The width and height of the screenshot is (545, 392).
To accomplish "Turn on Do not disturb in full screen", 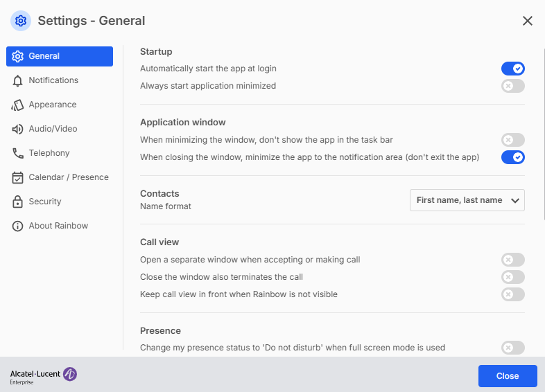I will point(513,348).
